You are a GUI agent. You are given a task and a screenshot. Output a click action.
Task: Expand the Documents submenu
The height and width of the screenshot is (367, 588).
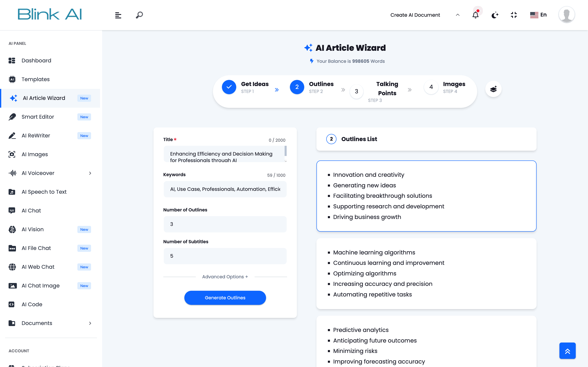90,323
